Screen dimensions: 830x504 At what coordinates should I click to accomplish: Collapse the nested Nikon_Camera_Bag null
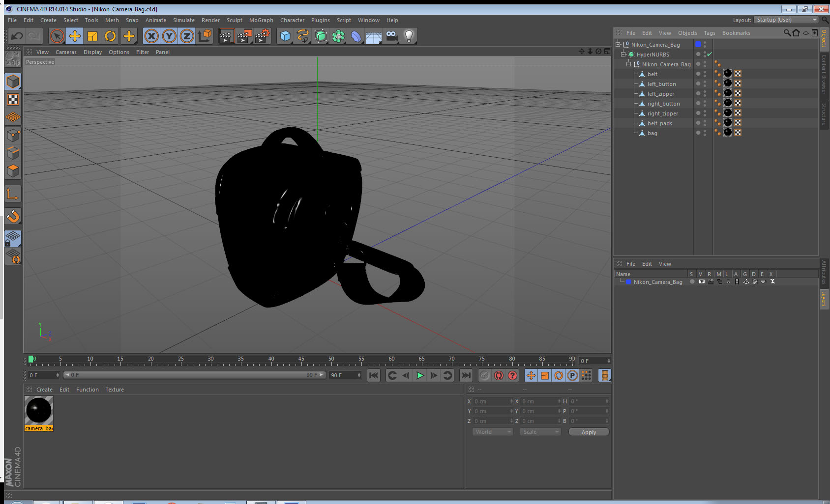tap(628, 64)
